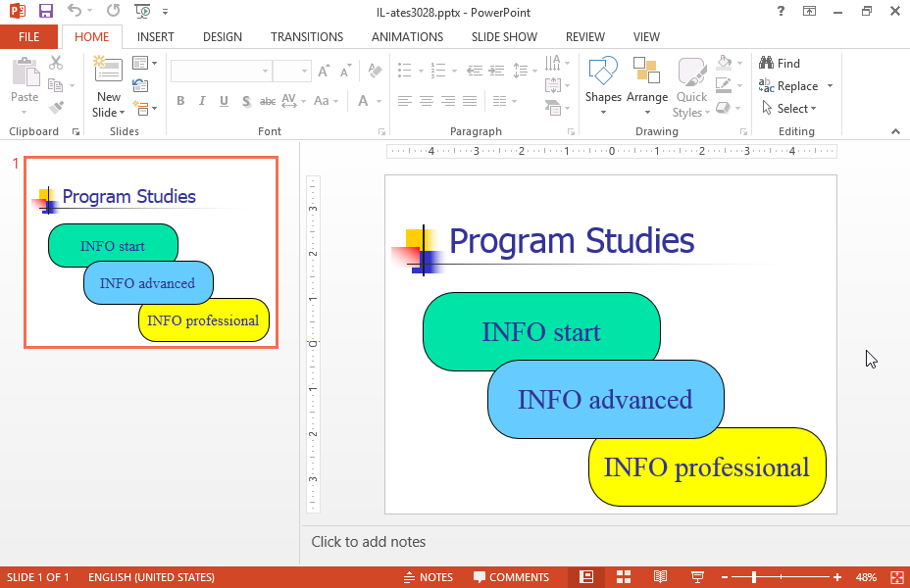Center text alignment button
This screenshot has width=910, height=588.
coord(427,101)
